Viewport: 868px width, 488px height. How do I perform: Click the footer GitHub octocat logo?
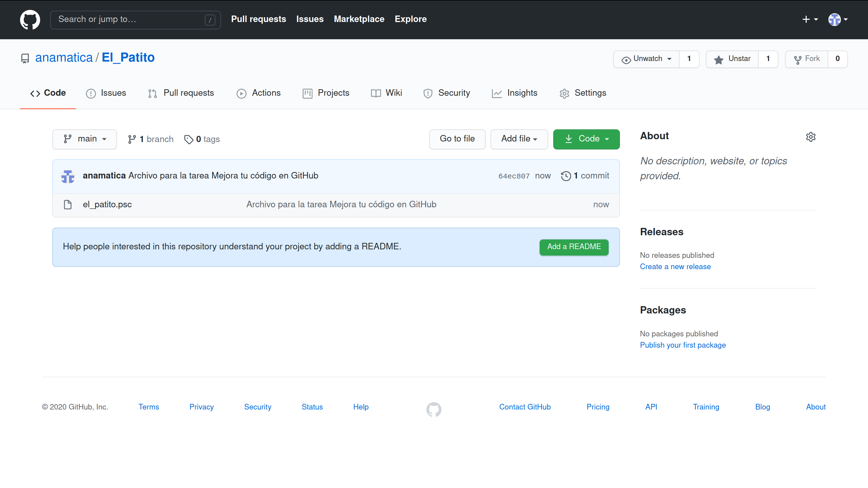[x=434, y=409]
